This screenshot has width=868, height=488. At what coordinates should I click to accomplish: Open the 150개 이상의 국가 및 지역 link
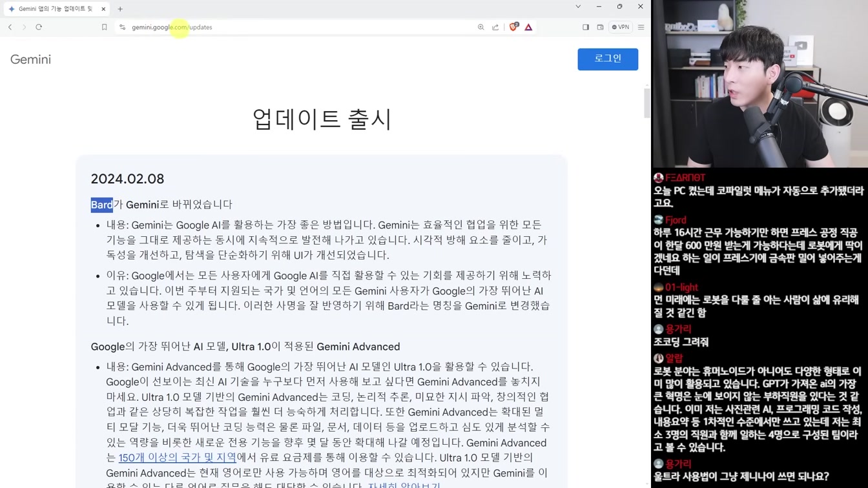click(x=177, y=458)
